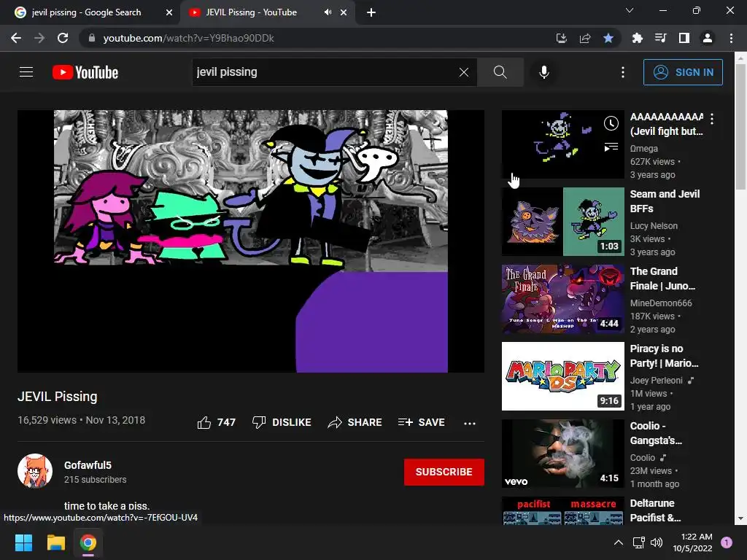Open the volume control in system tray
The width and height of the screenshot is (747, 560).
tap(657, 542)
